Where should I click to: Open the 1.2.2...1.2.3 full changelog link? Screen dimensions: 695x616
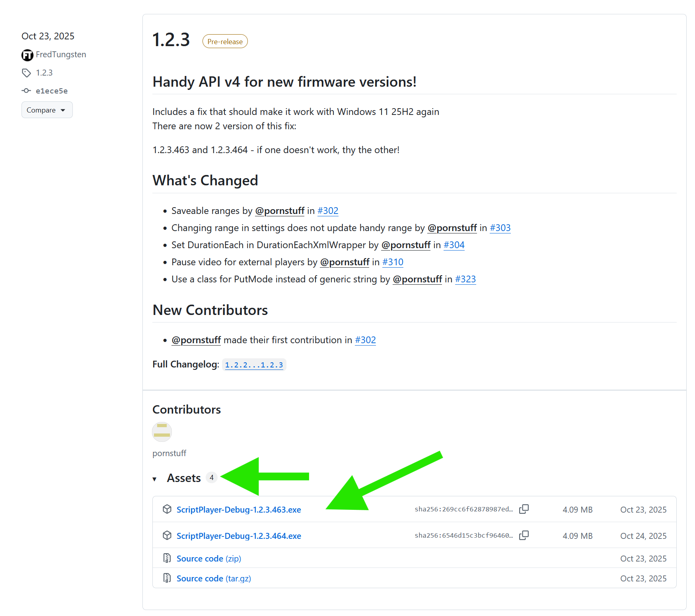(254, 365)
